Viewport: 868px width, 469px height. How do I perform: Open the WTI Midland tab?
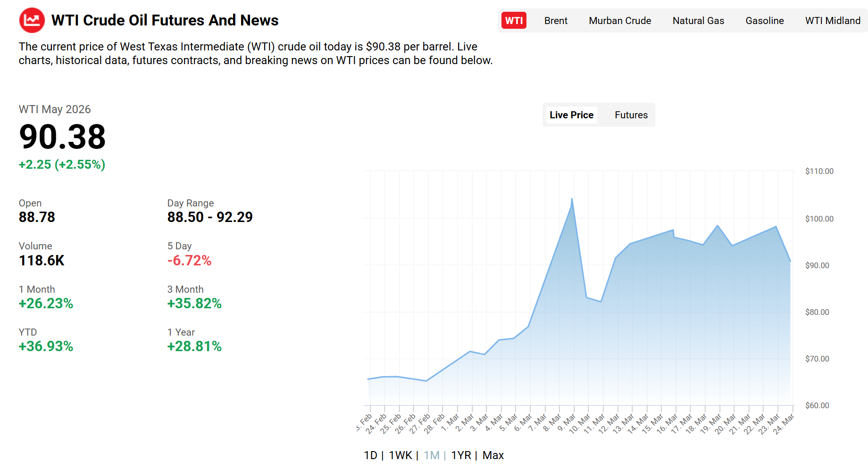(833, 21)
